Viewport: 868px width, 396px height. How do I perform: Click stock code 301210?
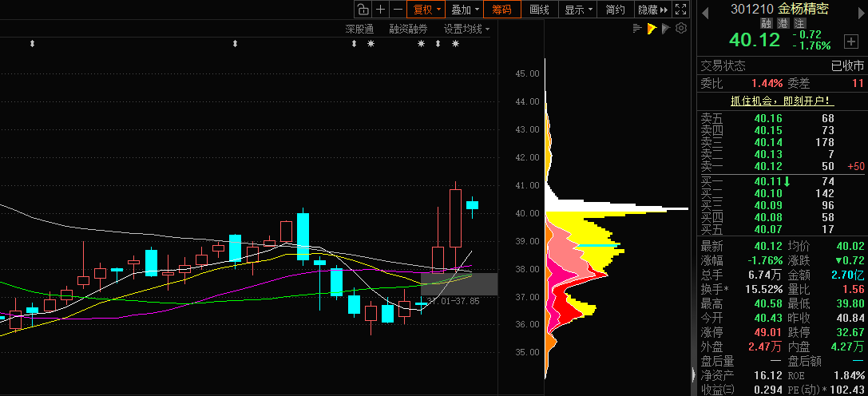point(752,10)
